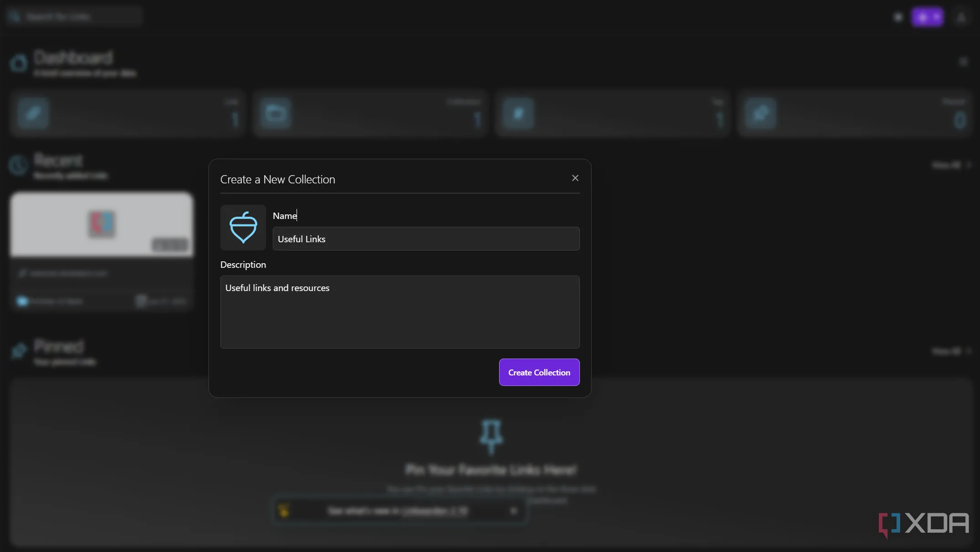Click the Pinned section pin icon

pyautogui.click(x=19, y=351)
